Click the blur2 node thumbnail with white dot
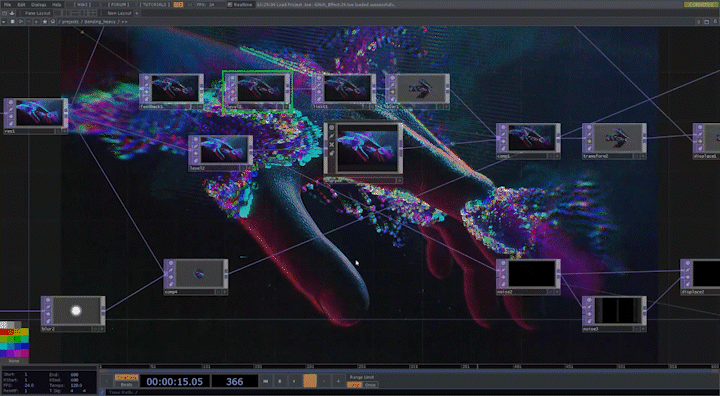The image size is (720, 396). tap(77, 311)
